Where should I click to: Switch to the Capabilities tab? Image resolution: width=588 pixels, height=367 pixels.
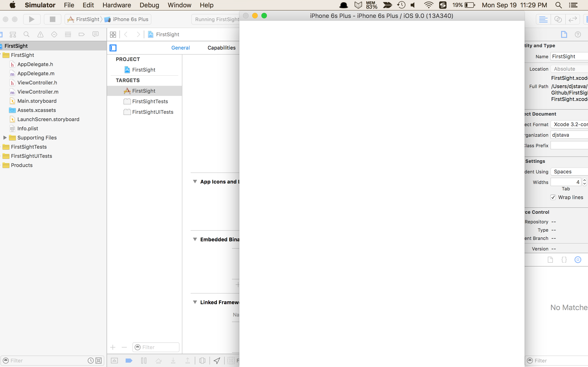point(221,48)
